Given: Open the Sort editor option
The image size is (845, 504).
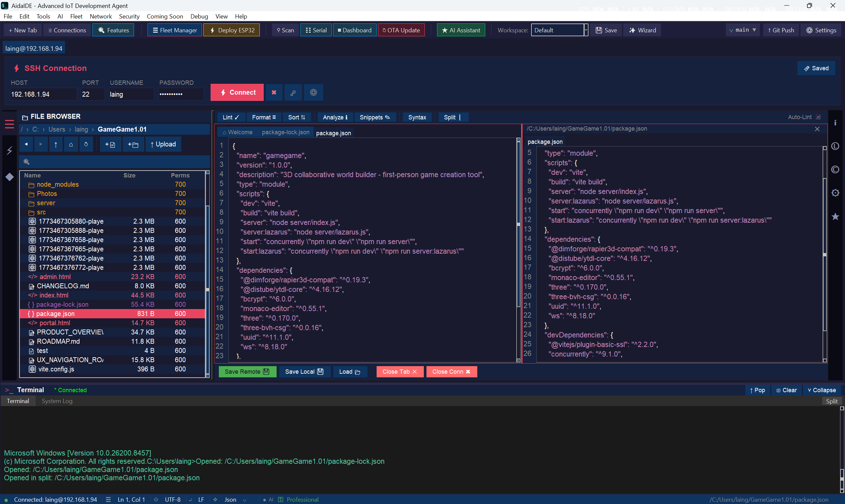Looking at the screenshot, I should (x=297, y=117).
